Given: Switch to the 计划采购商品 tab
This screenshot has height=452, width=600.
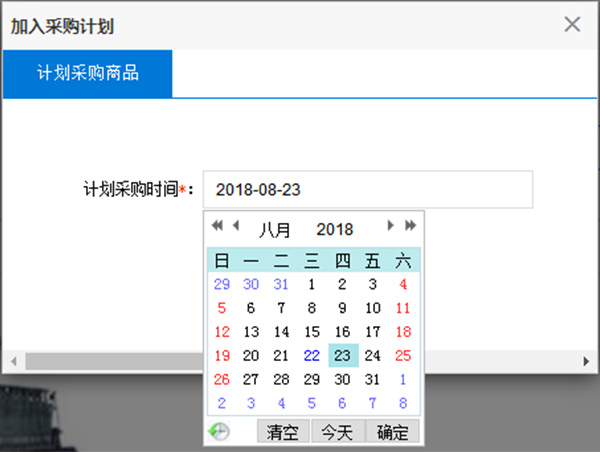Looking at the screenshot, I should pos(87,74).
